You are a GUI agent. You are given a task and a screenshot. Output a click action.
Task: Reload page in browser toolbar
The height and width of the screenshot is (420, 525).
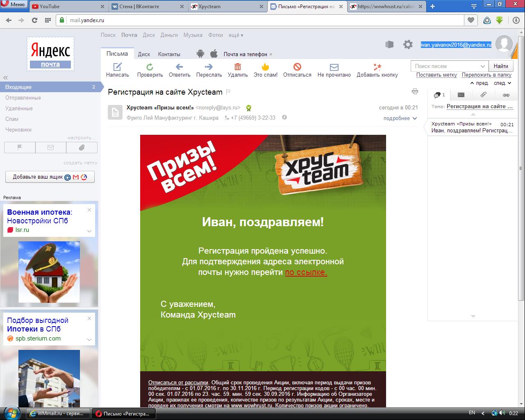(x=34, y=20)
